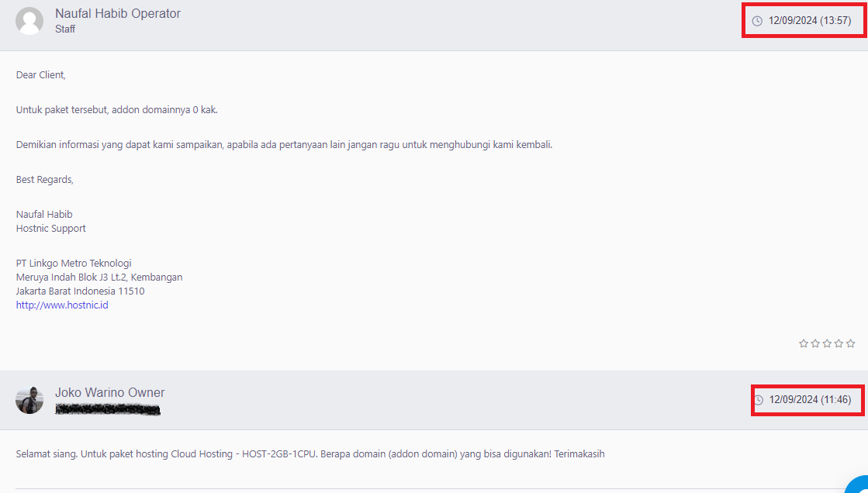Click the 'PT Linkgo Metro Teknologi' signature line
Image resolution: width=868 pixels, height=493 pixels.
[74, 263]
